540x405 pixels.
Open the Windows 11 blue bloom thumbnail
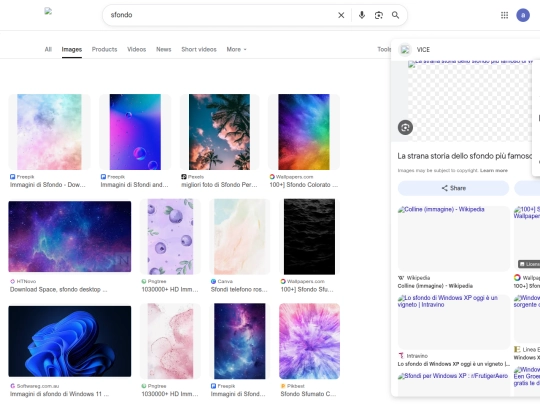(70, 341)
